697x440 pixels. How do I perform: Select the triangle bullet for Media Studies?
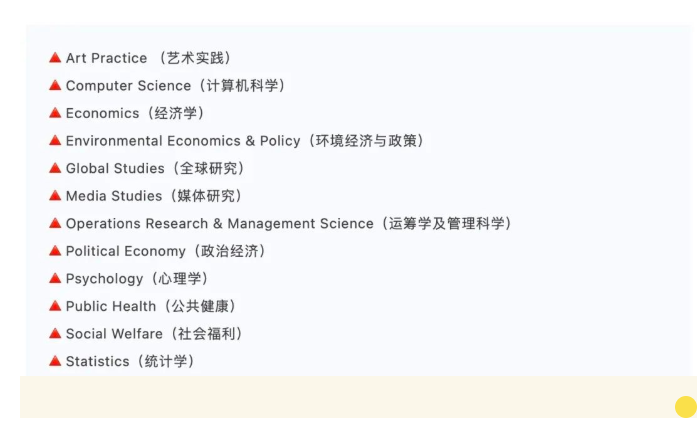(55, 196)
